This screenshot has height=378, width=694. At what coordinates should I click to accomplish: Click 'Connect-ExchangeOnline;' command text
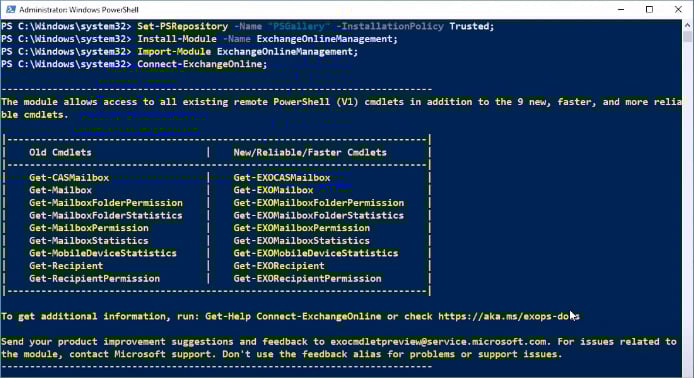(x=202, y=64)
